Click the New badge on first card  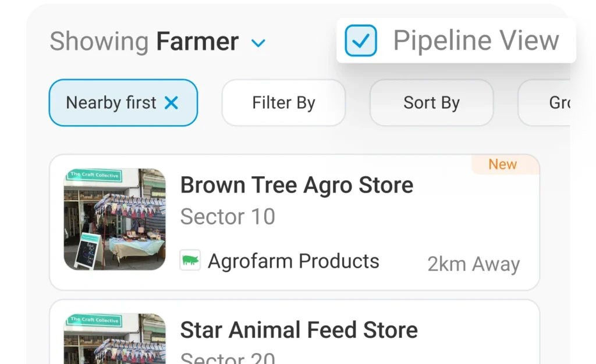pyautogui.click(x=503, y=165)
